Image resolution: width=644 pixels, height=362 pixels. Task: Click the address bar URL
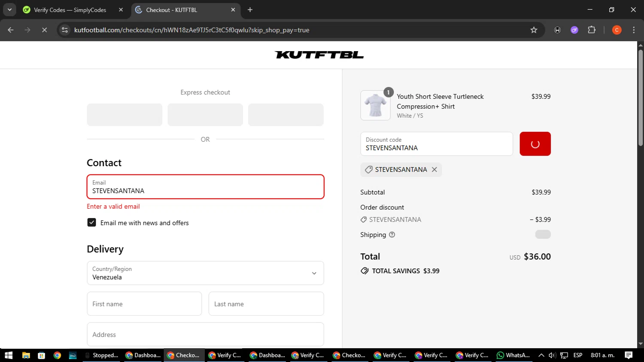191,30
